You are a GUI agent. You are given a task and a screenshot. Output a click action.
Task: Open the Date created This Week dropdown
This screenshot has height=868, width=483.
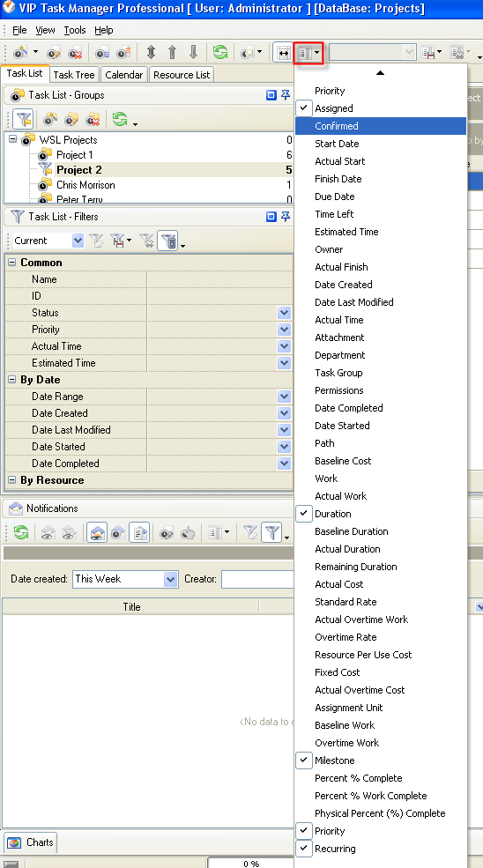pyautogui.click(x=171, y=579)
